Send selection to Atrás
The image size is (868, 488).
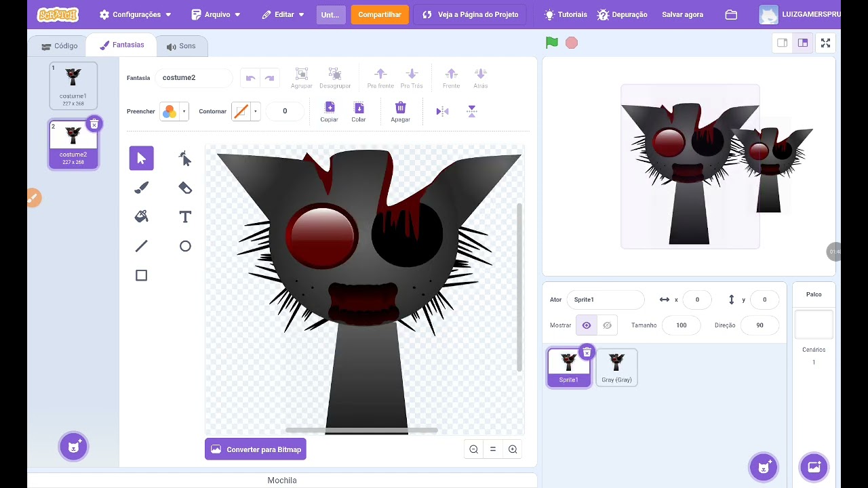[x=481, y=78]
